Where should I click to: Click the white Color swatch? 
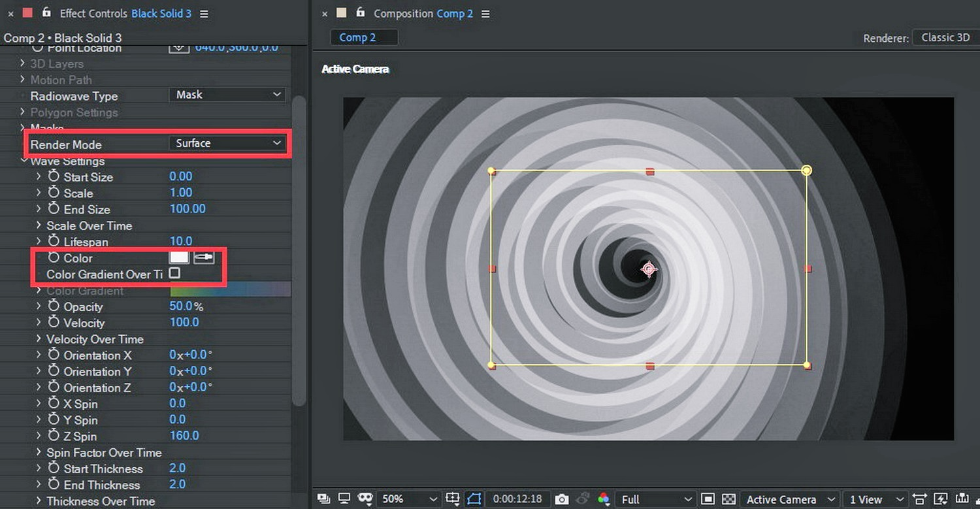(179, 257)
